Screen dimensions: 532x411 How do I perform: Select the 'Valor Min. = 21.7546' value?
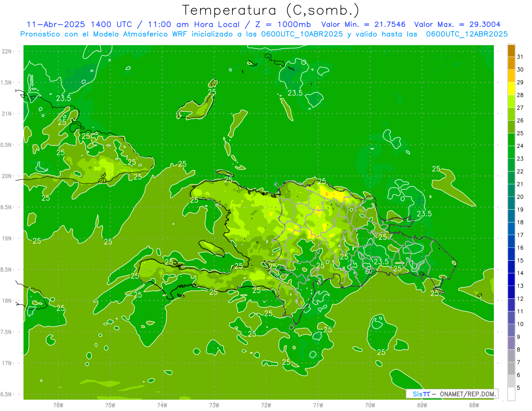(364, 24)
